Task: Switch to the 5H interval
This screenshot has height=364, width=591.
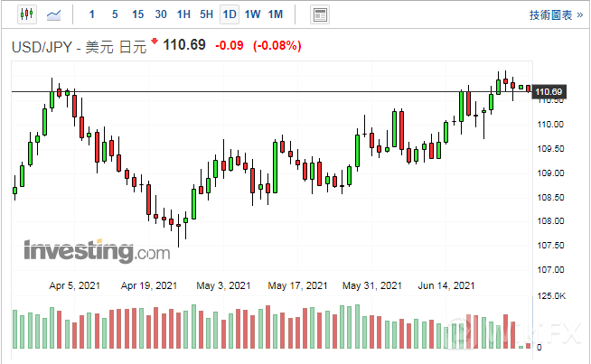Action: (206, 14)
